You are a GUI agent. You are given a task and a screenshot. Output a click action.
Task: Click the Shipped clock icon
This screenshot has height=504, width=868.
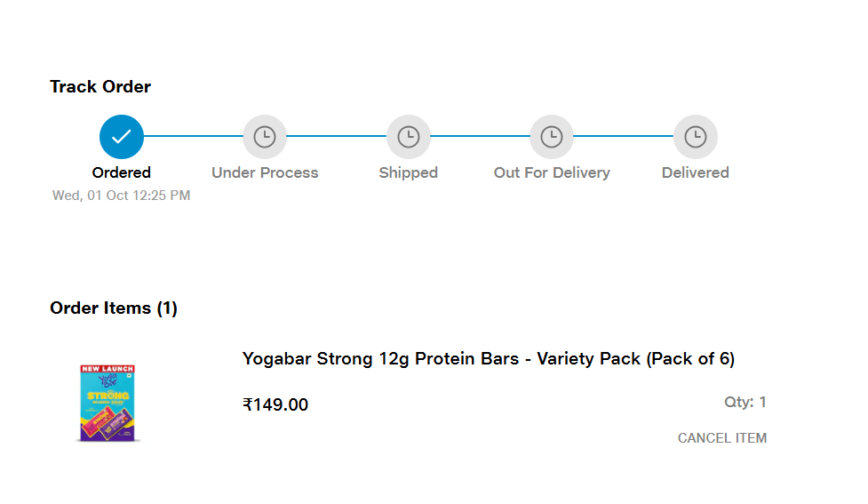[x=409, y=137]
